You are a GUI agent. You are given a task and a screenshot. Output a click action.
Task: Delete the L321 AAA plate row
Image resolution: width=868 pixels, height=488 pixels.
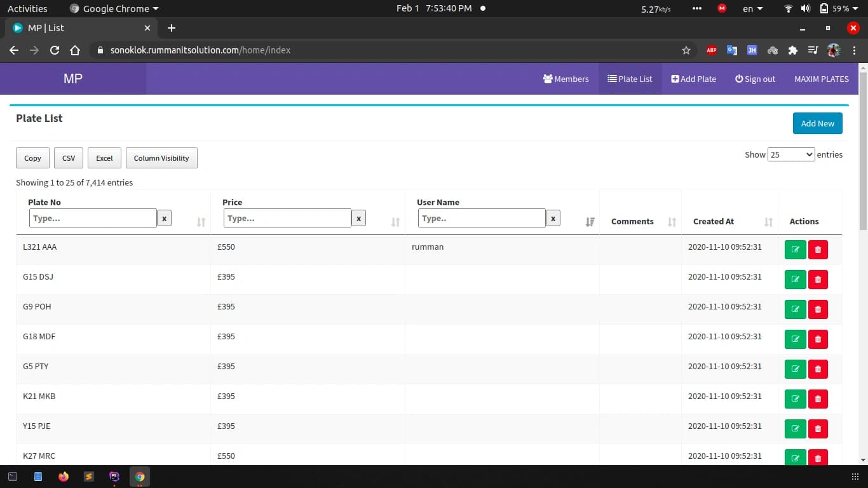point(818,250)
